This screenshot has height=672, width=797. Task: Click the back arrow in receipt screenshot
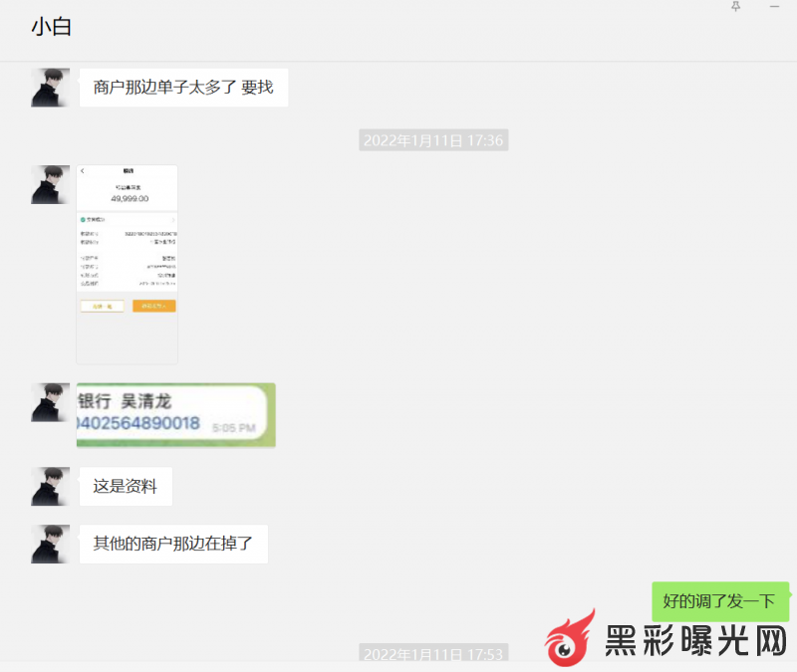click(x=83, y=171)
